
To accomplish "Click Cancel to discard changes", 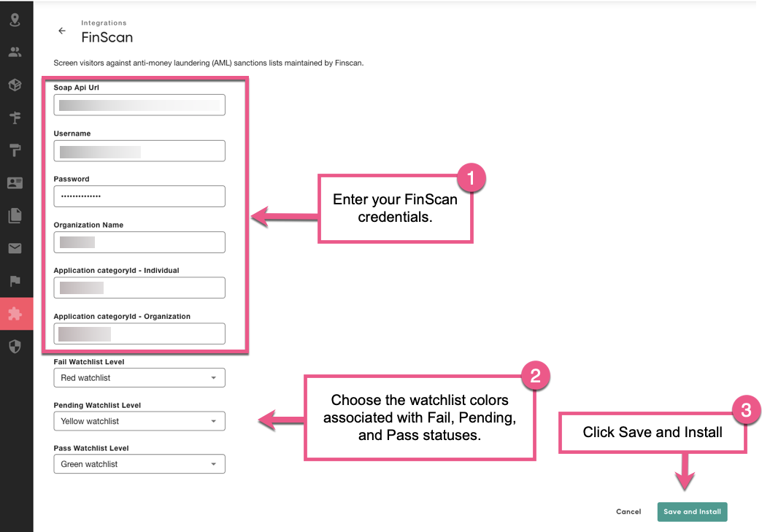I will pyautogui.click(x=628, y=512).
